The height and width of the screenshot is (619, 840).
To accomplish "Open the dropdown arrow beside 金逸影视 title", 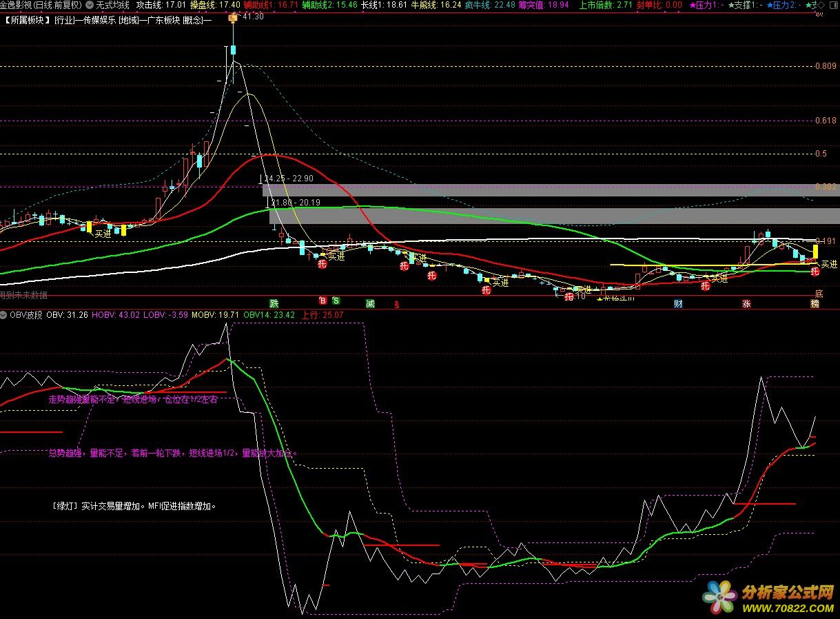I will (89, 5).
